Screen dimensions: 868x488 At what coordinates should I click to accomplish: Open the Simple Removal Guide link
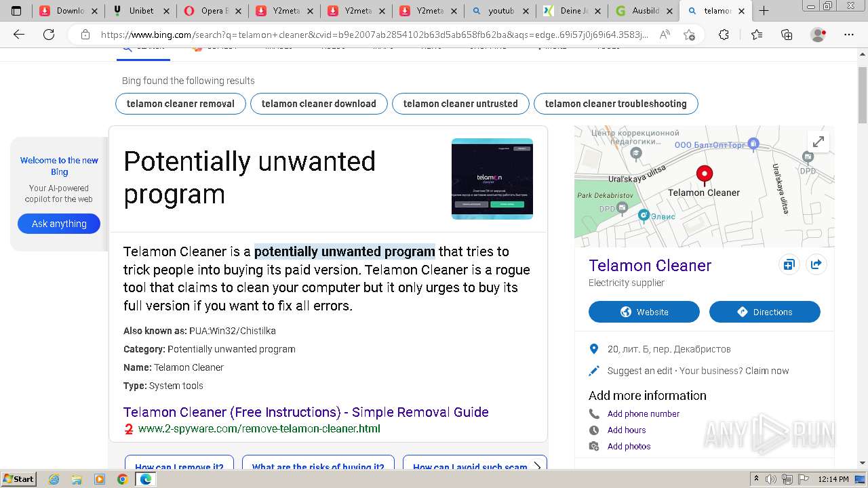(306, 412)
